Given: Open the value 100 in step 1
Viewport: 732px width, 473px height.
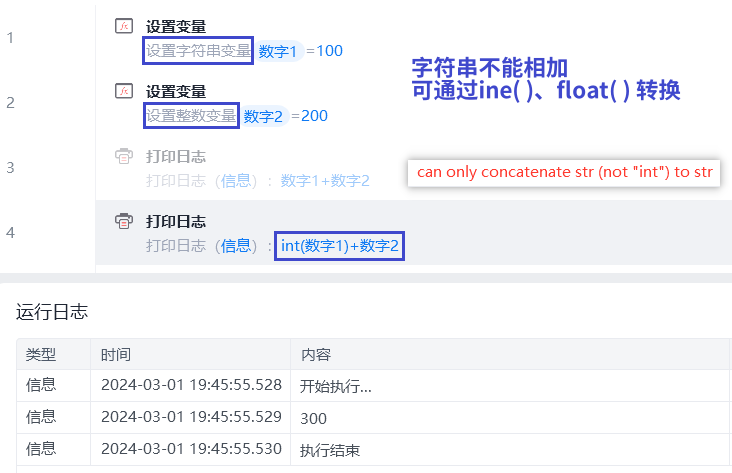Looking at the screenshot, I should pyautogui.click(x=330, y=50).
